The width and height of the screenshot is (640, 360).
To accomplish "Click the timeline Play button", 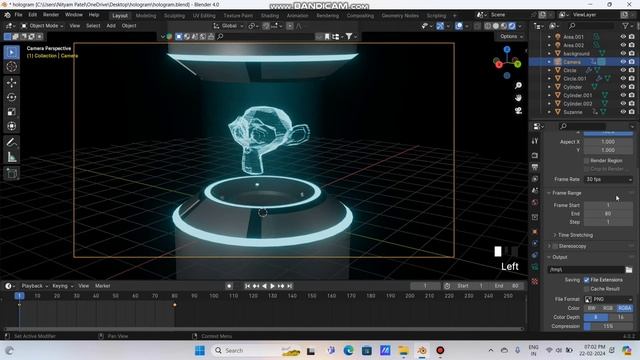I will pos(273,286).
